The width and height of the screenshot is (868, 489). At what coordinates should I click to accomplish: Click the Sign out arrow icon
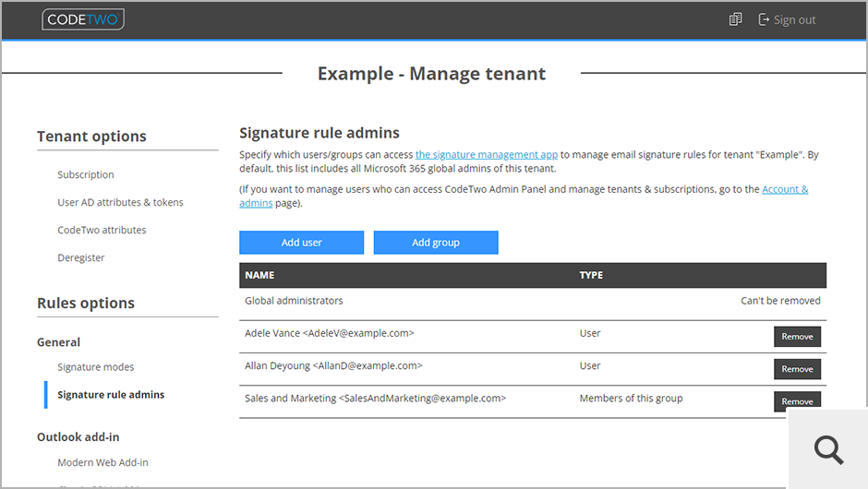pyautogui.click(x=764, y=20)
